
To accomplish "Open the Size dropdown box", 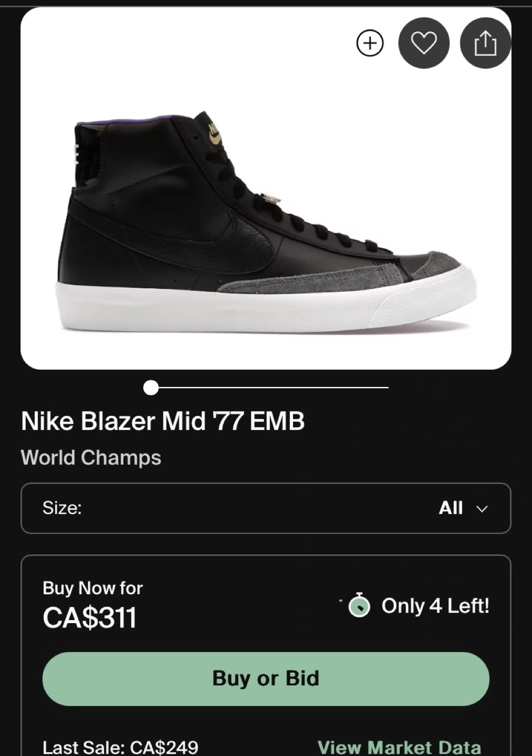I will coord(266,508).
